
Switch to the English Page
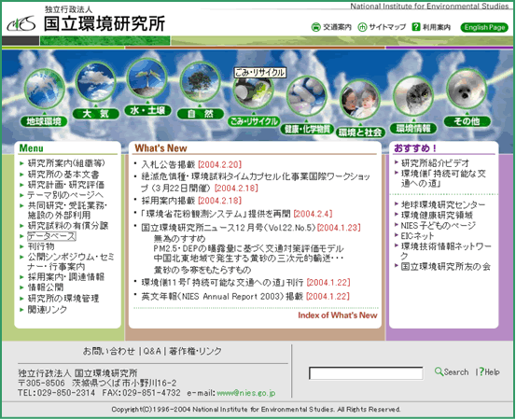484,27
